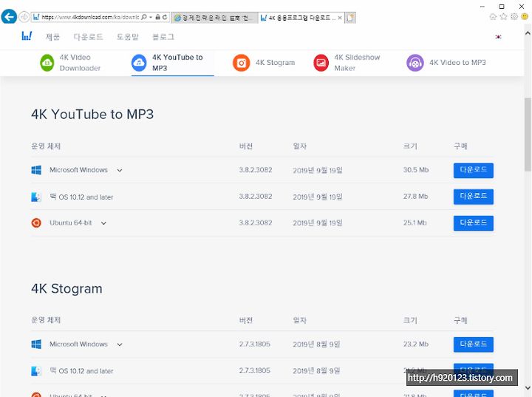The height and width of the screenshot is (397, 532).
Task: Click the 4K Download site logo
Action: point(27,35)
